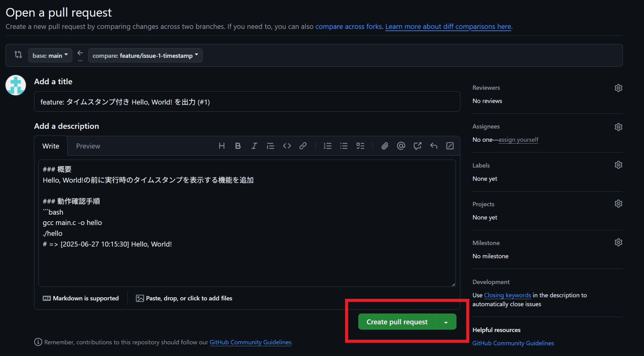The width and height of the screenshot is (644, 356).
Task: Add a hyperlink to the description
Action: [303, 146]
